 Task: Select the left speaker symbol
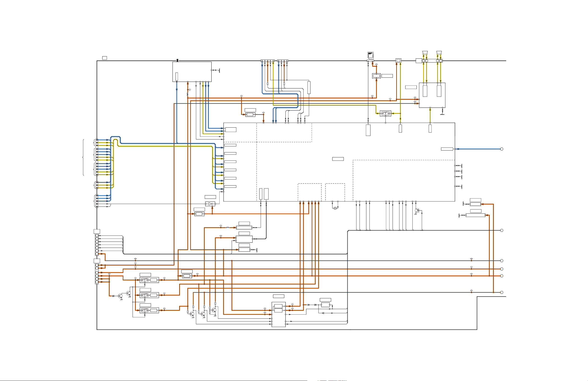[x=425, y=52]
